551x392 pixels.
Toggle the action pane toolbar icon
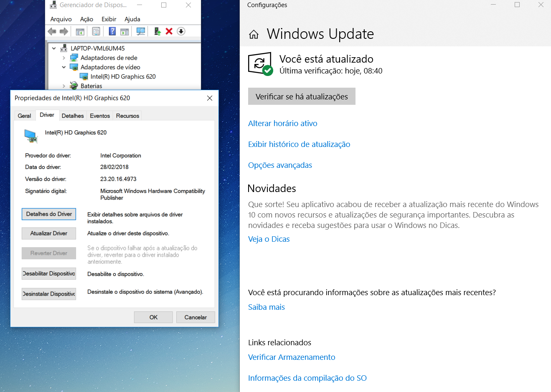[124, 31]
